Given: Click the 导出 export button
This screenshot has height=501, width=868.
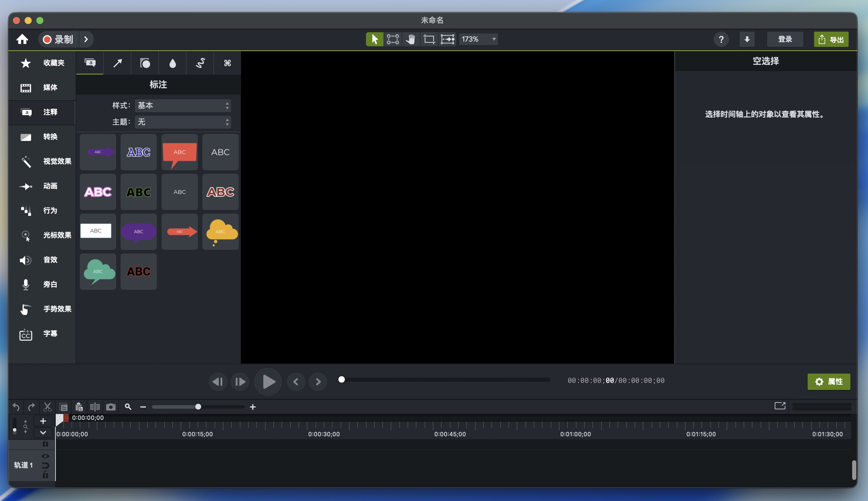Looking at the screenshot, I should click(x=831, y=39).
